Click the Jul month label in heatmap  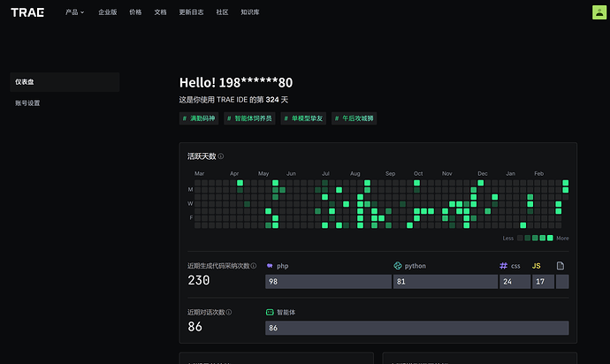tap(325, 173)
